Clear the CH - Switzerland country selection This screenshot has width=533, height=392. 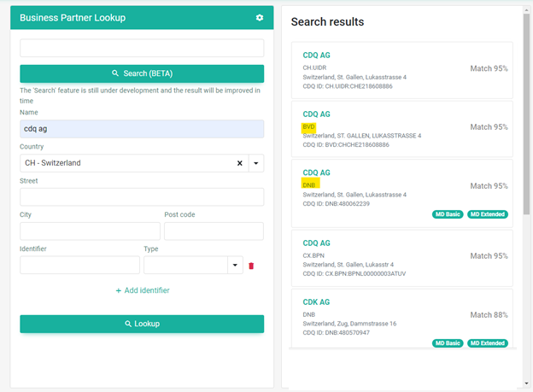[240, 163]
